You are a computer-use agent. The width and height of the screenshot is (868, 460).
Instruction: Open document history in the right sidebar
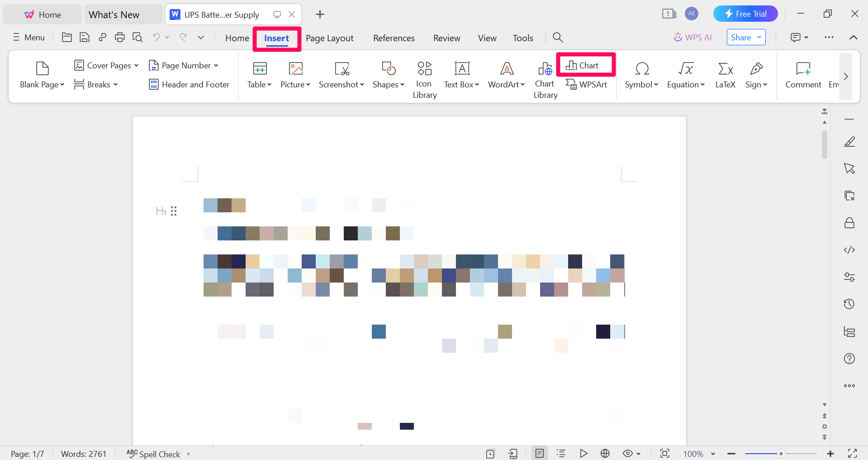point(849,304)
